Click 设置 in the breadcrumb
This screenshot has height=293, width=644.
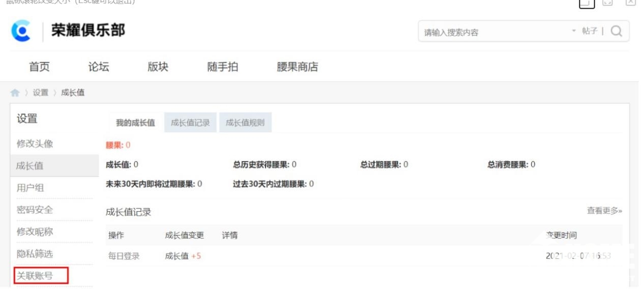[41, 93]
